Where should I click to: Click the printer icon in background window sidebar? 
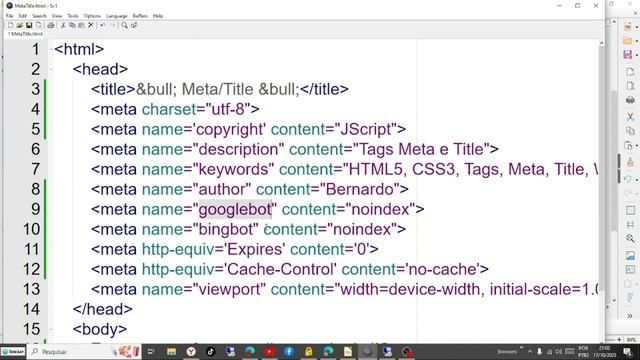630,100
